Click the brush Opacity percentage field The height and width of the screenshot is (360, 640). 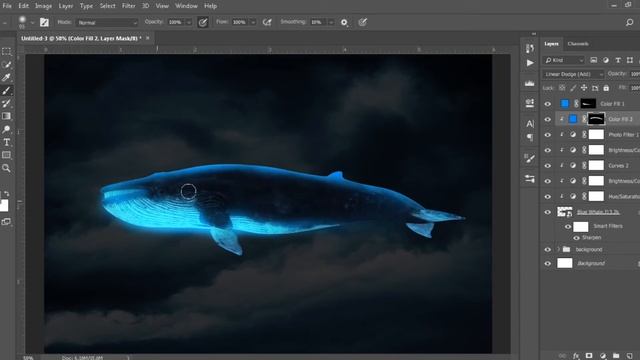pyautogui.click(x=176, y=22)
